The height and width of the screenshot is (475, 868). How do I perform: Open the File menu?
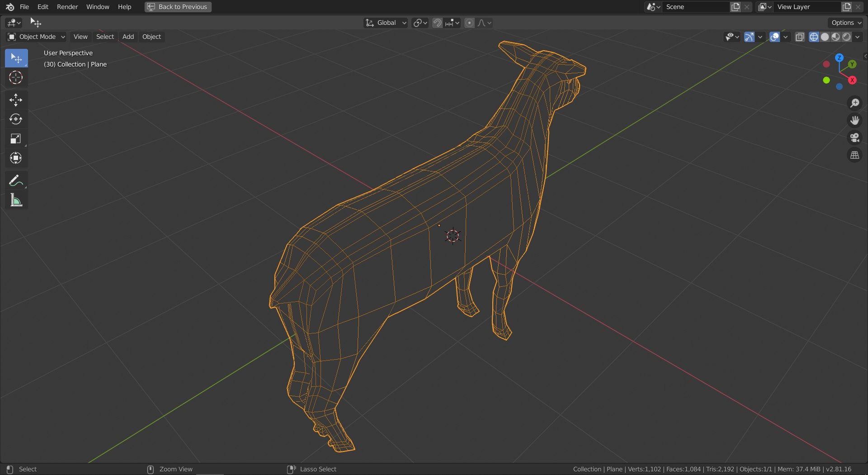tap(24, 7)
